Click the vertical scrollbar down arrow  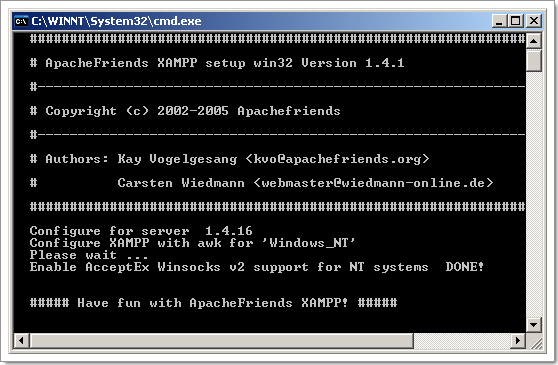533,324
